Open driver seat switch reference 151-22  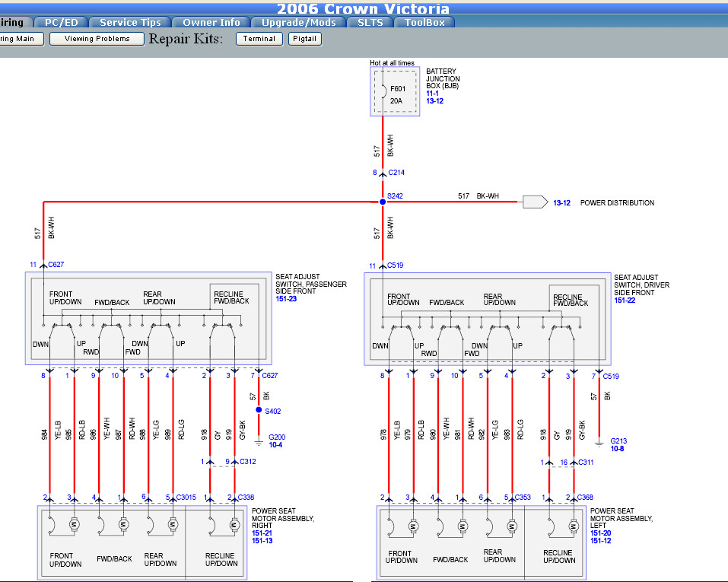[625, 300]
